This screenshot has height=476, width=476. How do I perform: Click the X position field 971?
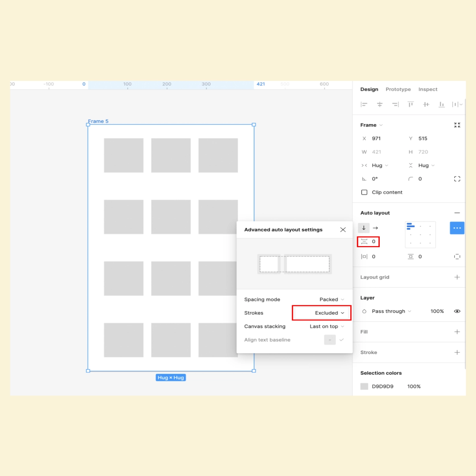[376, 138]
